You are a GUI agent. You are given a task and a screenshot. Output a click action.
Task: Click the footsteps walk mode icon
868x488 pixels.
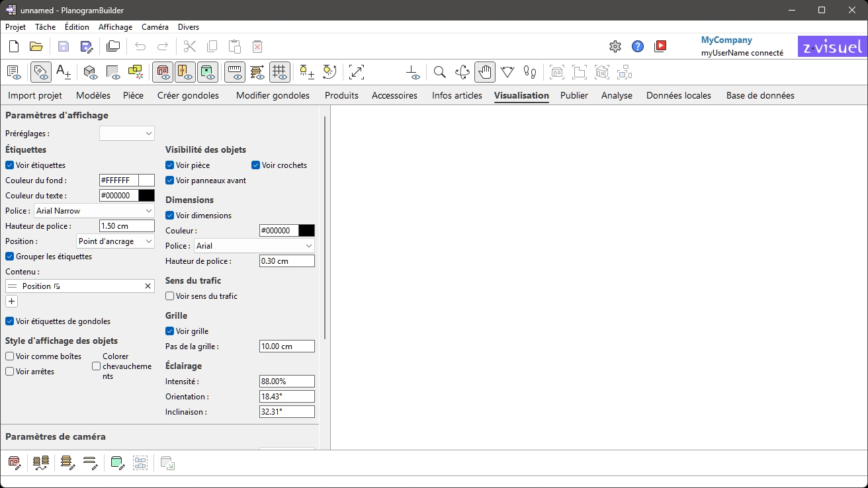tap(530, 72)
